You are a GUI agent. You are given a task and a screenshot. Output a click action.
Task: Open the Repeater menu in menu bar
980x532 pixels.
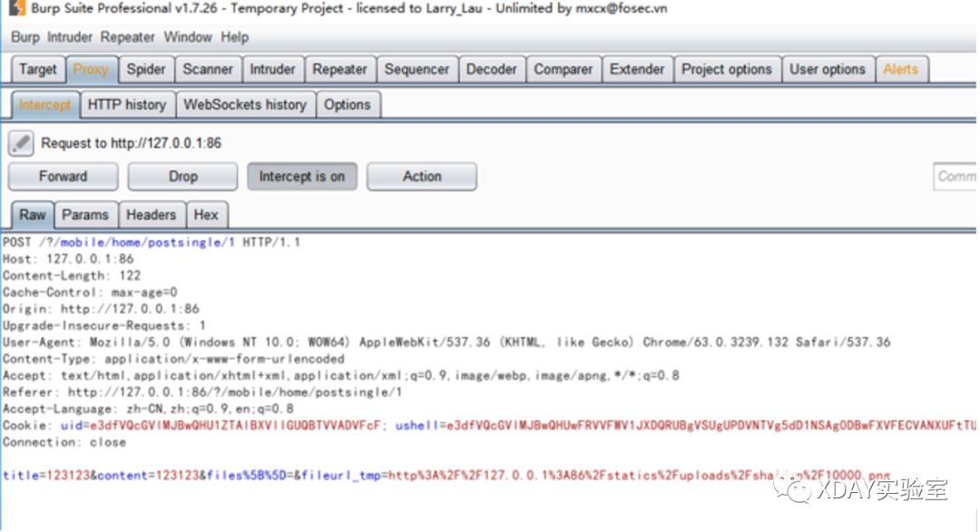pos(128,37)
